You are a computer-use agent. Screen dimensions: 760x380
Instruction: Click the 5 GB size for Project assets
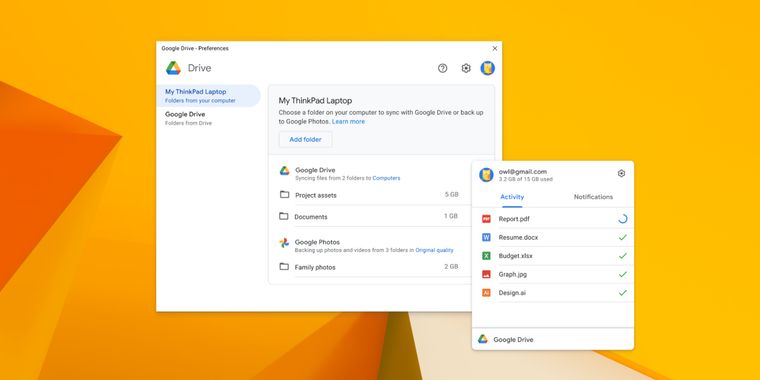pos(451,195)
